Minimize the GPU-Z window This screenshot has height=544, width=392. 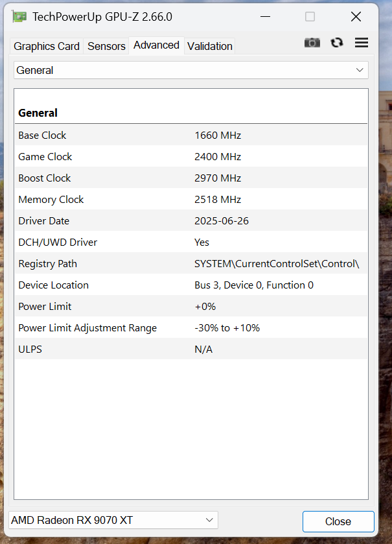(x=265, y=17)
